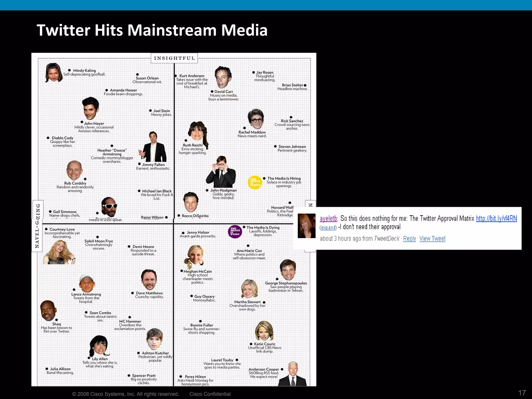Click the purple Media Is Dying badge
Viewport: 532px width, 399px height.
[x=235, y=231]
